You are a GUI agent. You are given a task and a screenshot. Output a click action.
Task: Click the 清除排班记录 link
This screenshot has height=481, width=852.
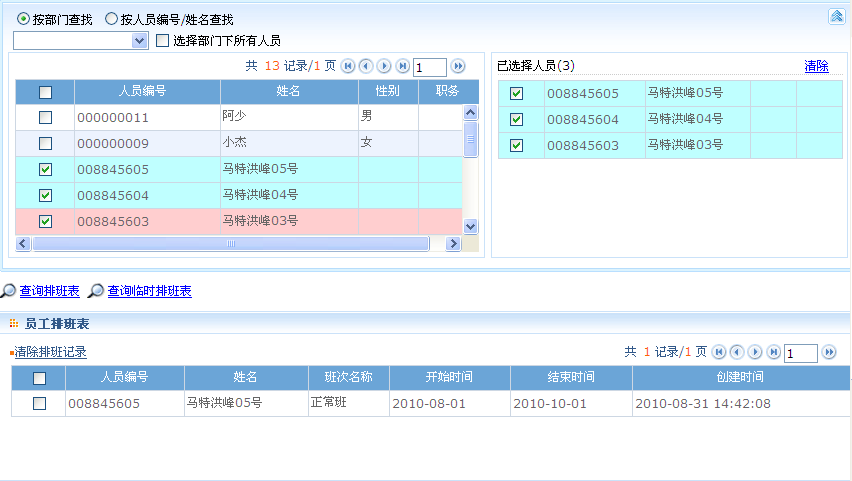[x=50, y=352]
